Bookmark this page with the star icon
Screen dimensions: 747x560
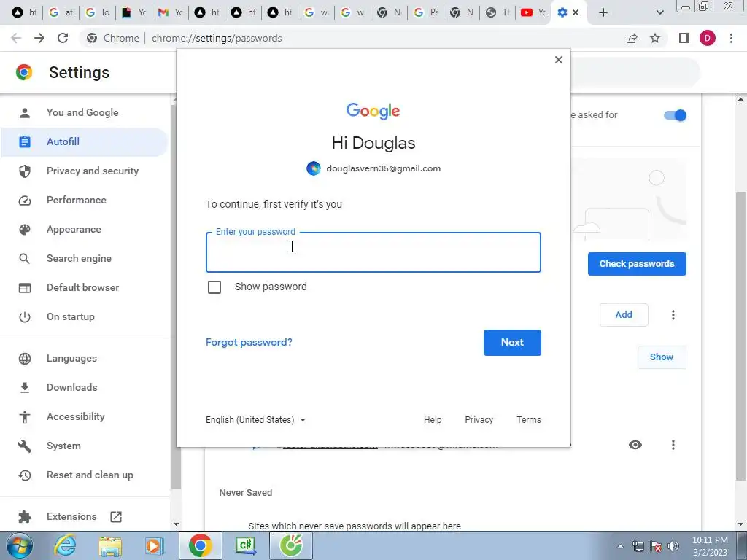point(655,38)
